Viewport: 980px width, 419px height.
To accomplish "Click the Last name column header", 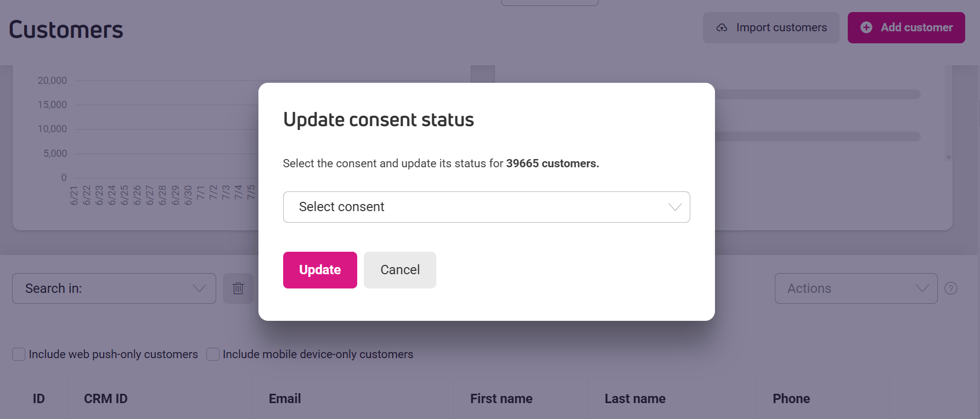I will [x=635, y=399].
